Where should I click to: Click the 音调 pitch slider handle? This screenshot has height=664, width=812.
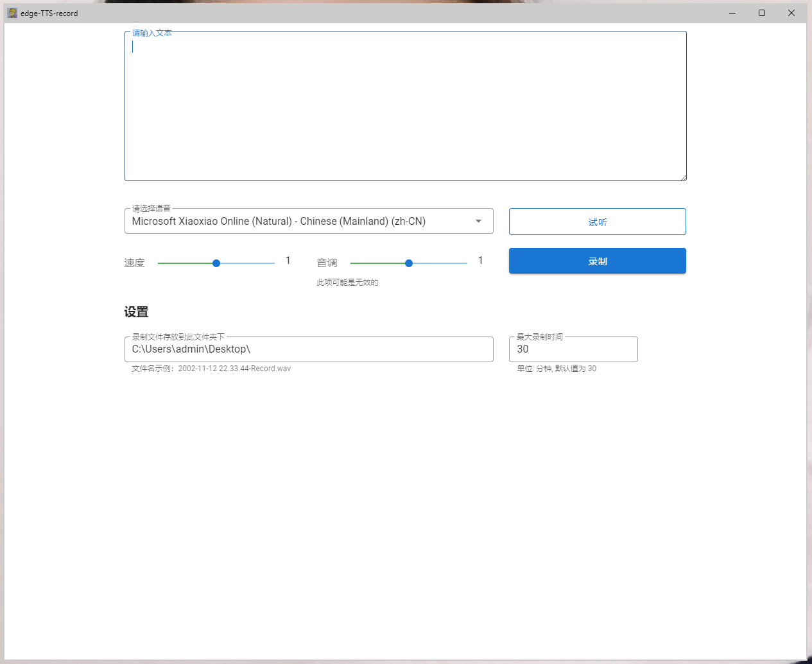click(x=409, y=263)
